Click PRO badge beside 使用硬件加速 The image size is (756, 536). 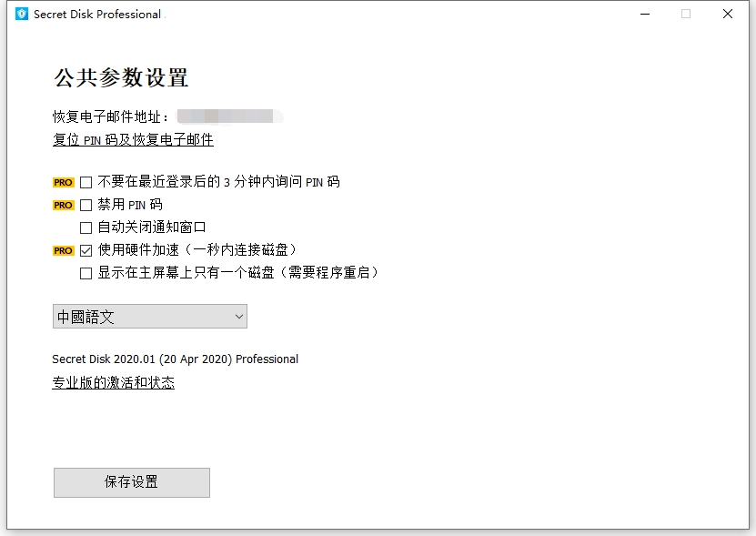(x=63, y=251)
